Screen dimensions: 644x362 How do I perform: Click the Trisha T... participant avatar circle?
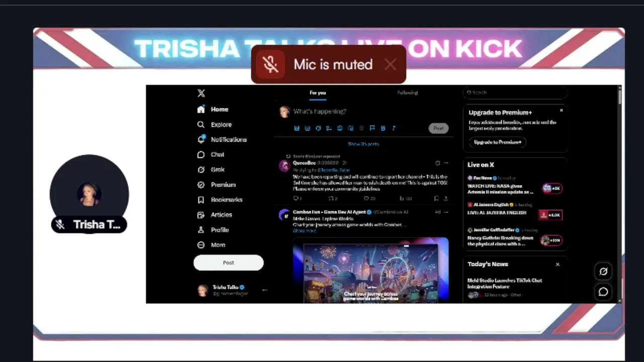point(89,194)
